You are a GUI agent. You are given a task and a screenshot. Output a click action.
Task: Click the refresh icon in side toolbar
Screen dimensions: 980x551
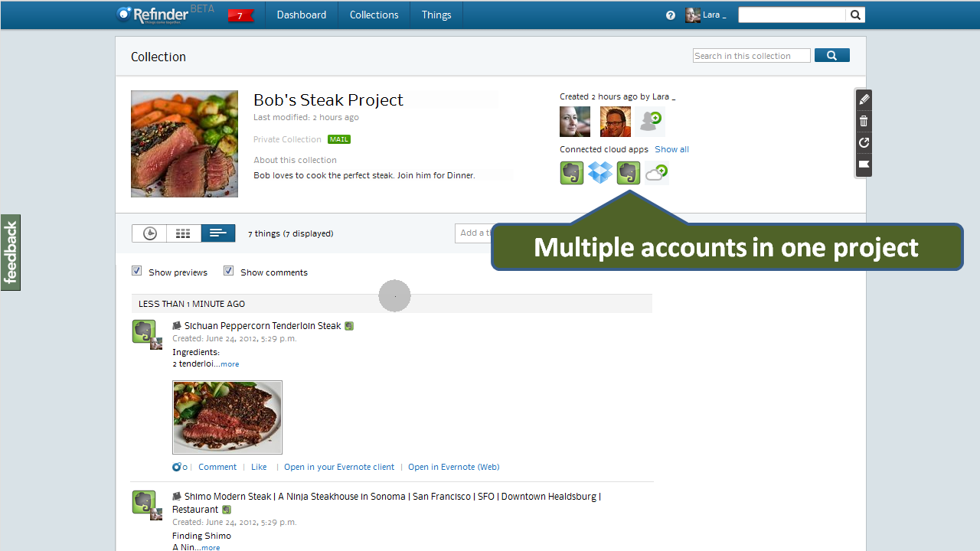[x=864, y=142]
